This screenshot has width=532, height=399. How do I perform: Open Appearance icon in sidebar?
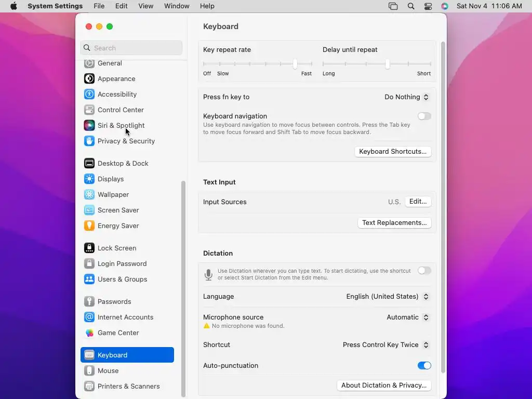click(89, 79)
